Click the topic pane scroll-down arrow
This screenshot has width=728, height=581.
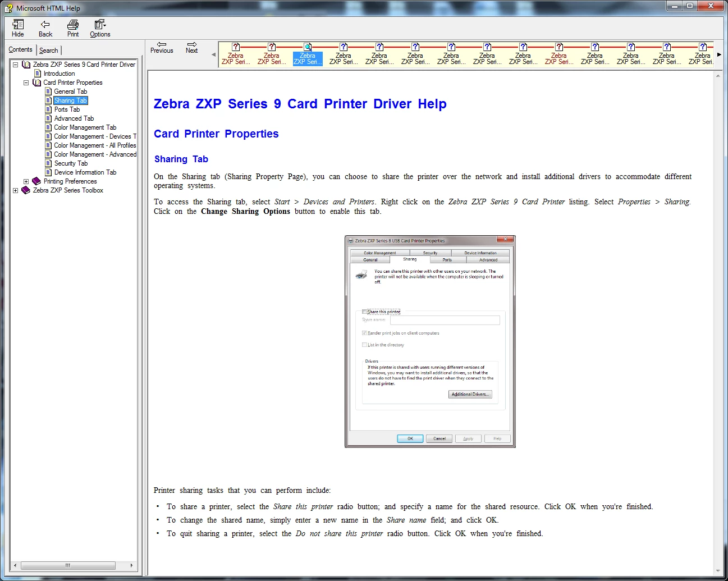(718, 571)
